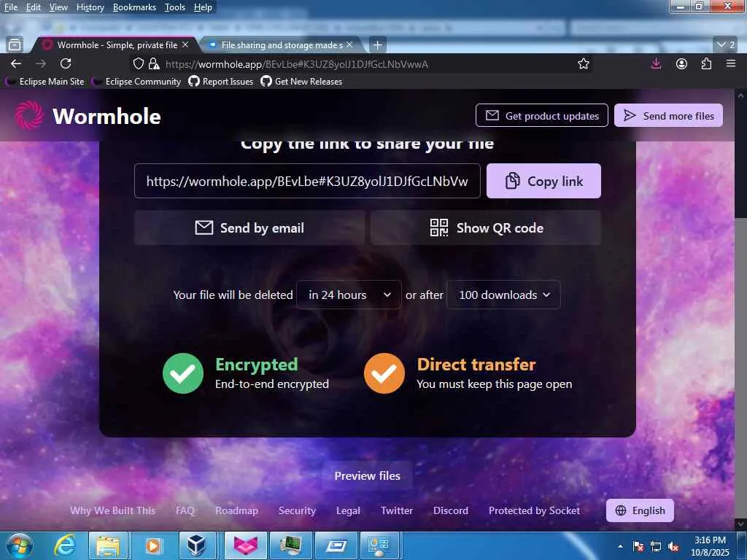Open the FAQ footer link
Viewport: 747px width, 560px height.
point(185,510)
